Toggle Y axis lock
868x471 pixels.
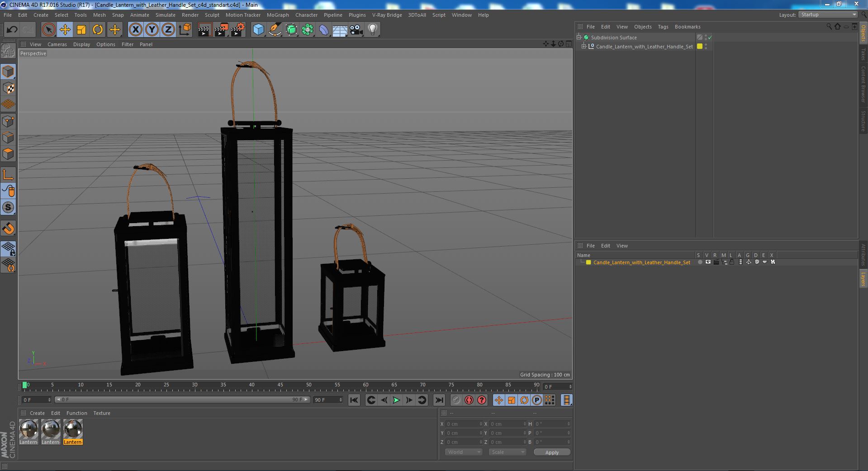click(152, 30)
